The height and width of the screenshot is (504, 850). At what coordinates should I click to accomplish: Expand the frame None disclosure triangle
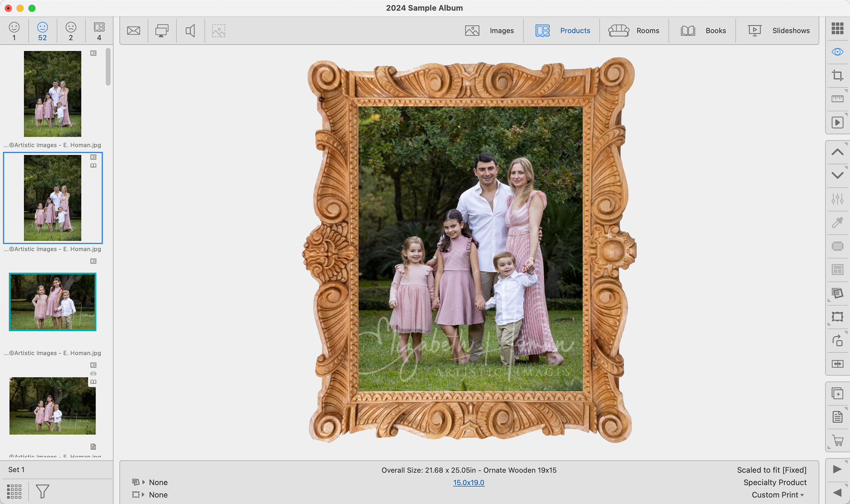point(144,495)
